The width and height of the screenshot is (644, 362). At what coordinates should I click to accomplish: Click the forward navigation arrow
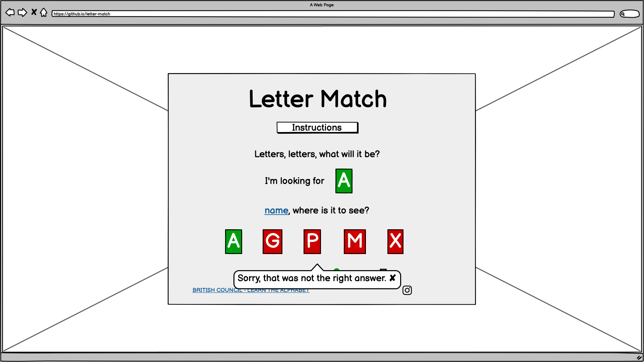pos(22,11)
